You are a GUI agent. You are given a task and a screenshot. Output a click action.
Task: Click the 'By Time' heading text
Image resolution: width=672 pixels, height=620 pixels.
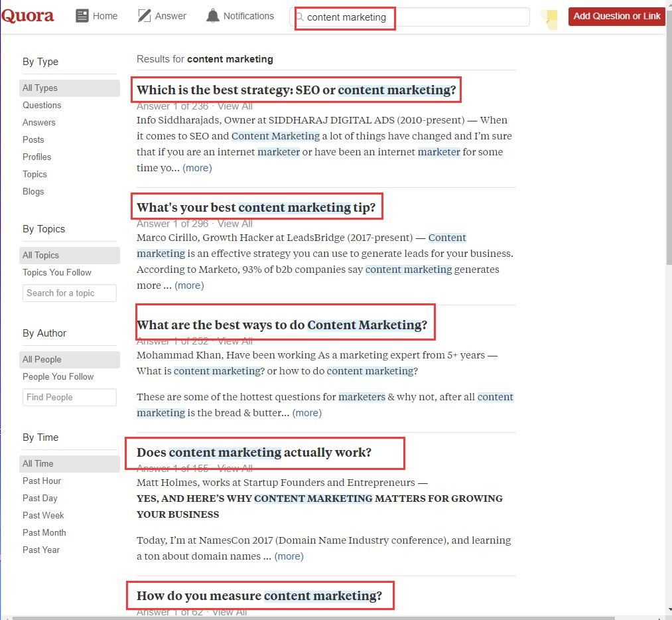(x=40, y=437)
